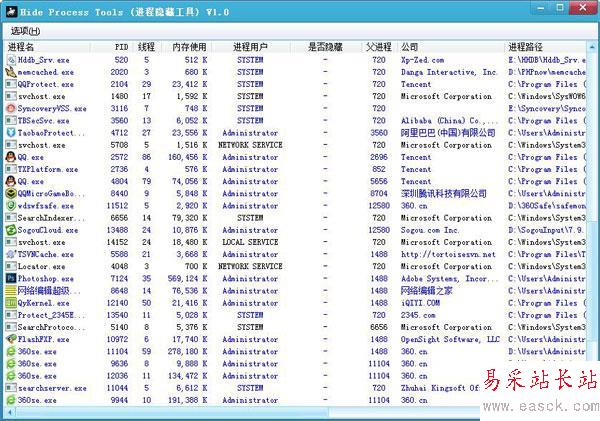The image size is (600, 421).
Task: Sort by the 是否隐藏 column header
Action: click(326, 47)
